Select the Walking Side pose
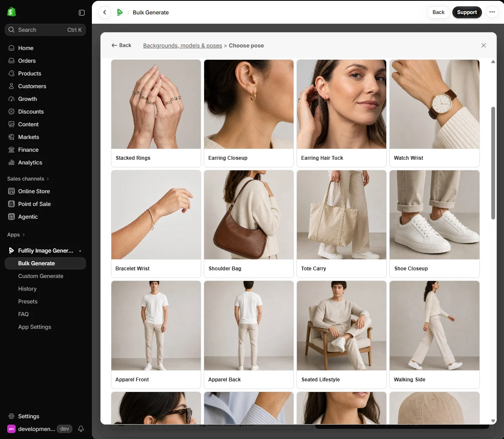This screenshot has width=504, height=439. tap(434, 335)
